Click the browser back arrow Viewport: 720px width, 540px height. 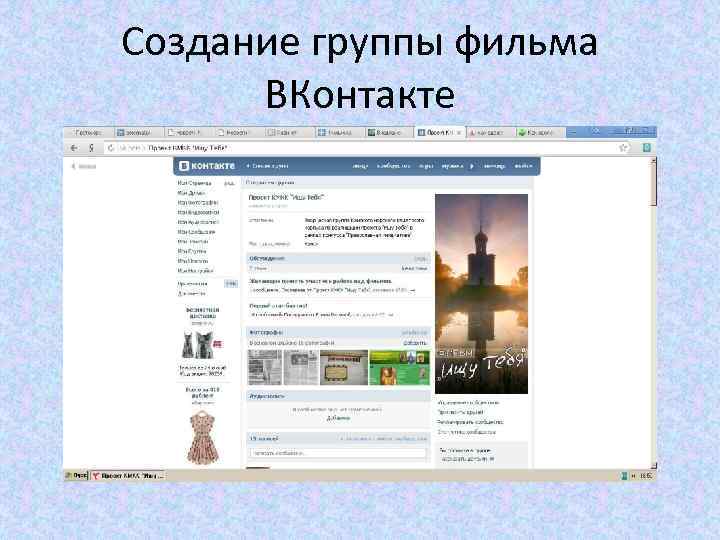point(74,148)
